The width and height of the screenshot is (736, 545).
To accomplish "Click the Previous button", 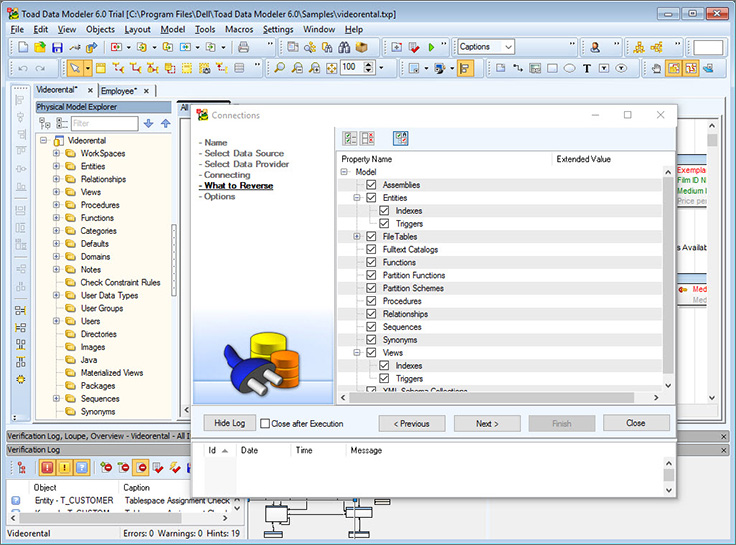I will tap(412, 423).
